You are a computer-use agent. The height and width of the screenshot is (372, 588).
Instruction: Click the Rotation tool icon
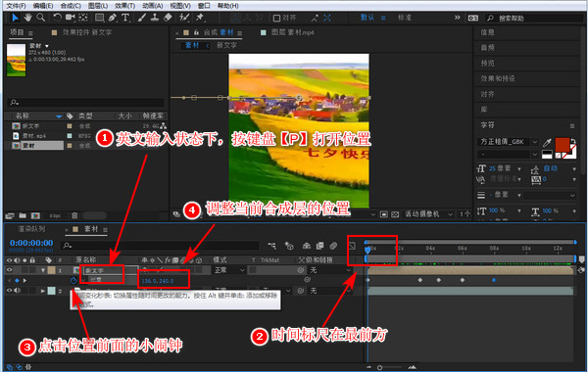(x=57, y=18)
